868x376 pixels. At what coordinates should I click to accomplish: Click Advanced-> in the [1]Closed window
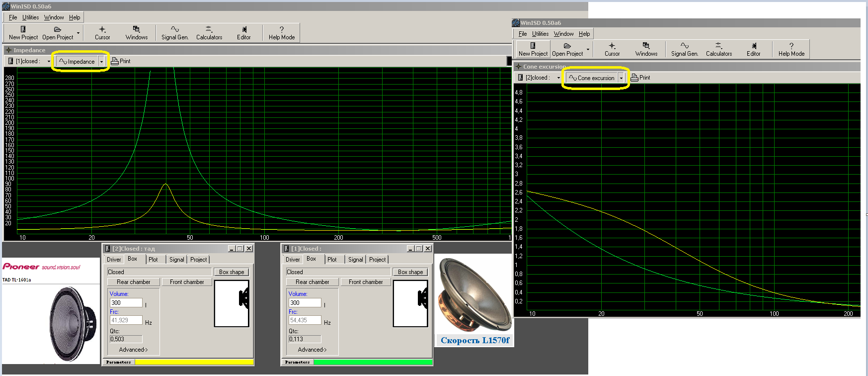click(312, 350)
